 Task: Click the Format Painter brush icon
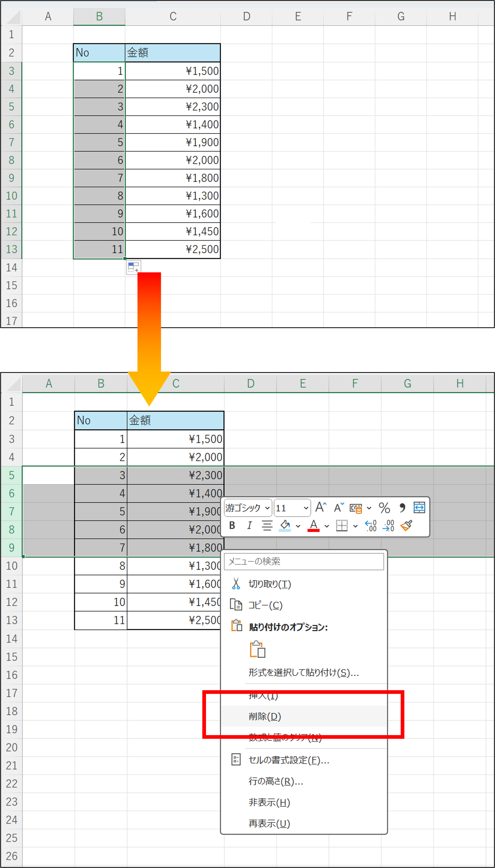click(407, 526)
